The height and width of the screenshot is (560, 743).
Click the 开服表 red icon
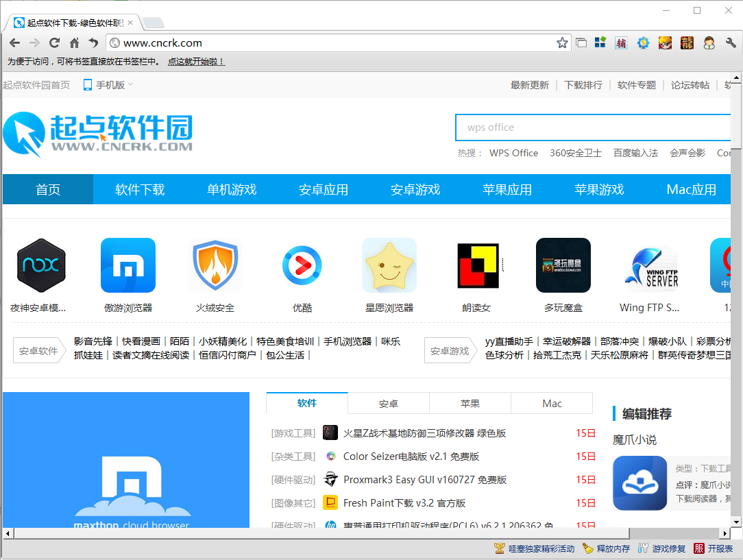coord(699,548)
